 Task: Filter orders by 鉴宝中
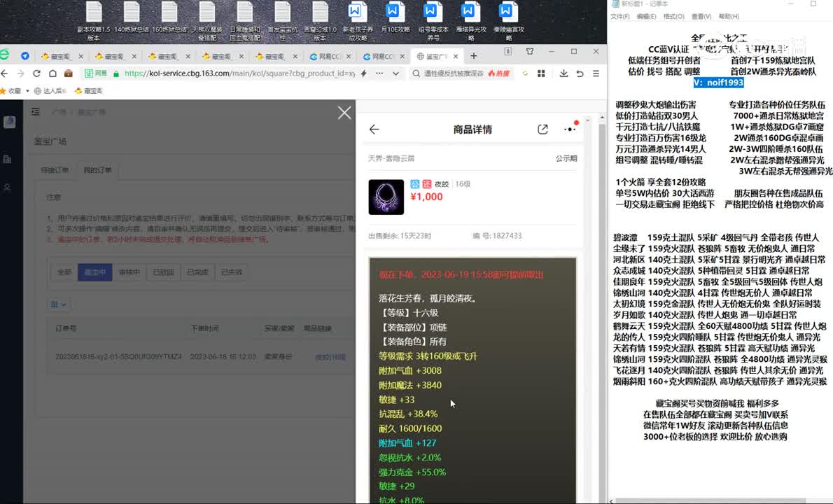tap(94, 272)
